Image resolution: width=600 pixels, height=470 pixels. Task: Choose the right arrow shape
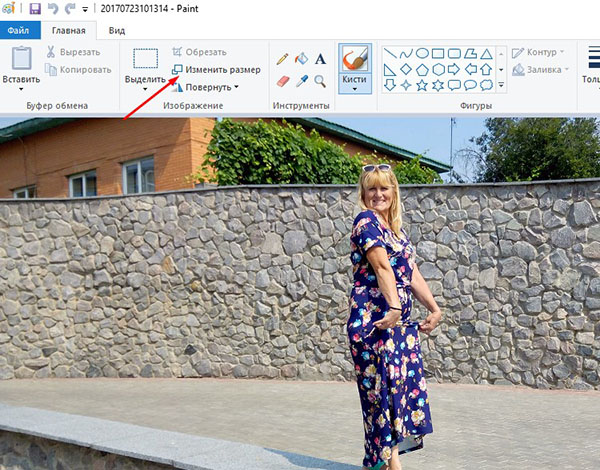tap(454, 69)
